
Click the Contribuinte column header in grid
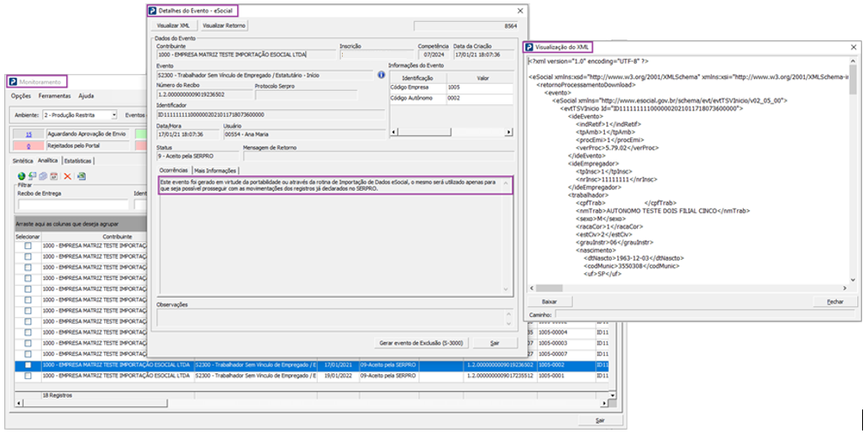point(117,236)
